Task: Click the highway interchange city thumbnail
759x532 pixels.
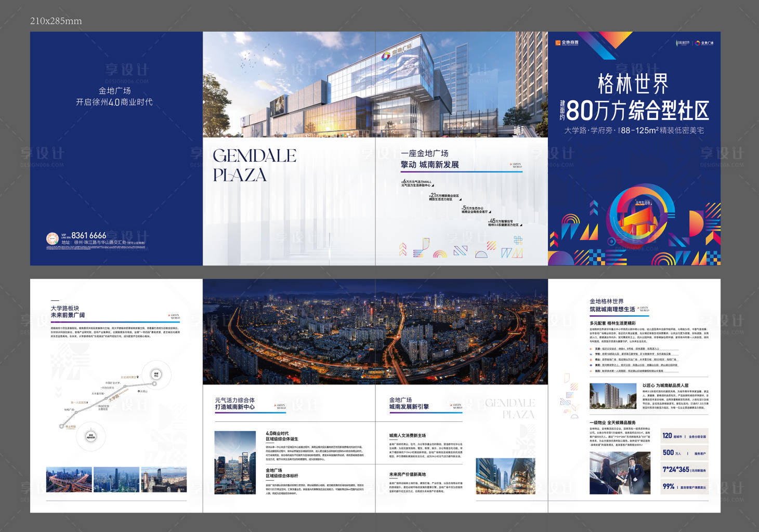Action: (69, 480)
